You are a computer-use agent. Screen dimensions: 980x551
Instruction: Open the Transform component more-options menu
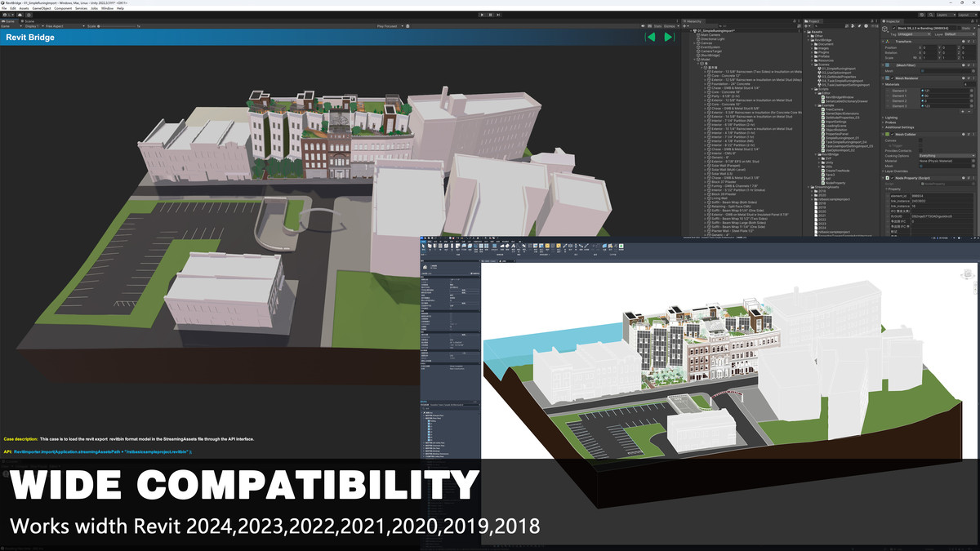pyautogui.click(x=973, y=41)
